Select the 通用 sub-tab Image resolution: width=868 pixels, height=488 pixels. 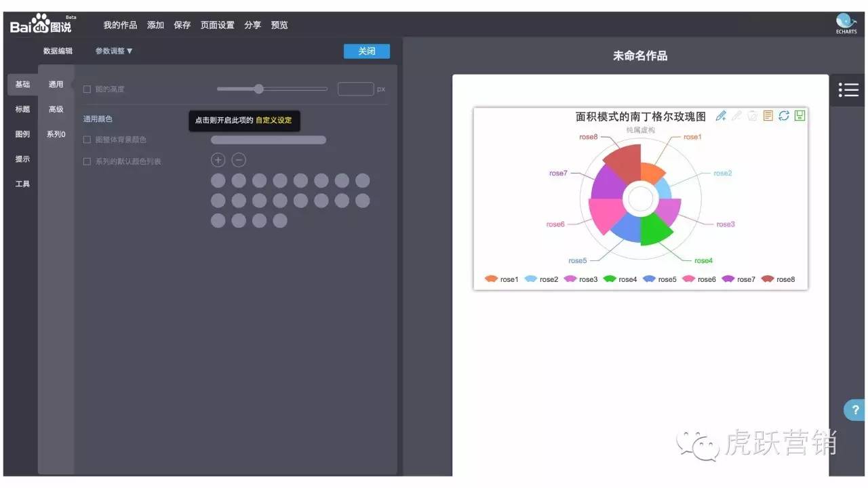point(56,85)
